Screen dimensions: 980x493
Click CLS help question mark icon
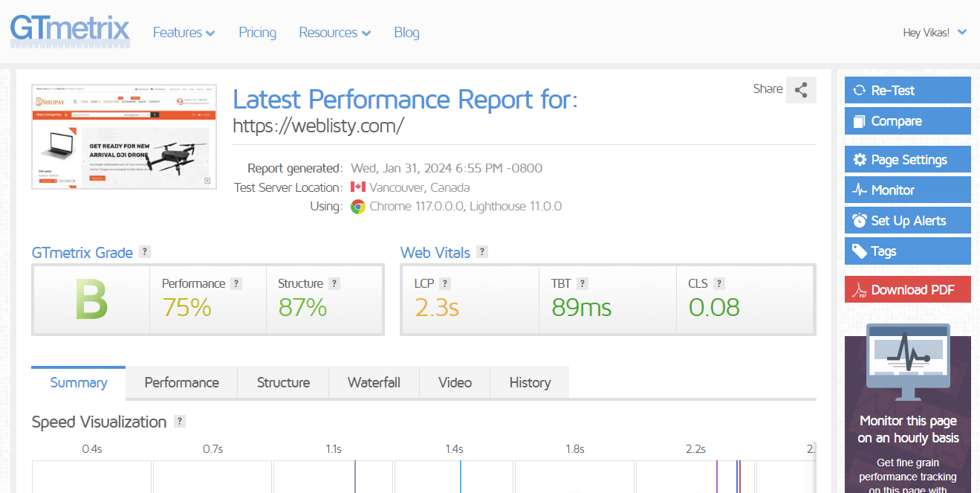[x=718, y=283]
